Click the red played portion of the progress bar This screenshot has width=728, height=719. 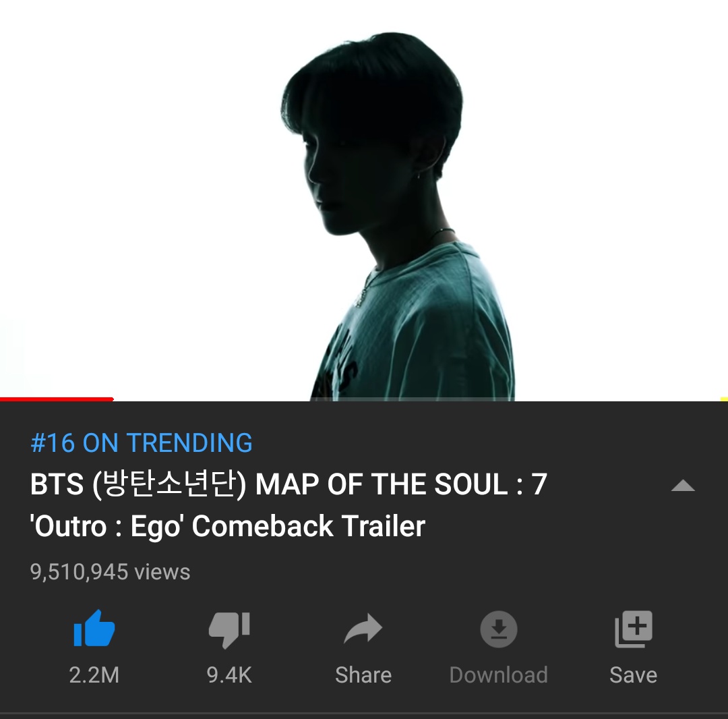point(57,399)
